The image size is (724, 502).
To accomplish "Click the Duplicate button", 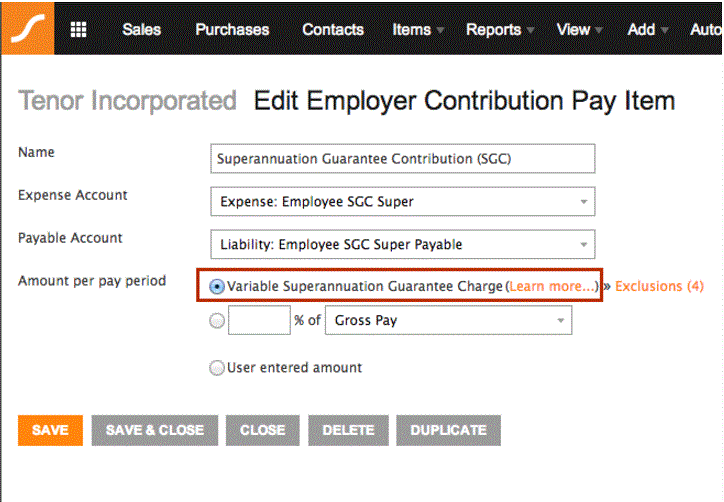I will [448, 430].
